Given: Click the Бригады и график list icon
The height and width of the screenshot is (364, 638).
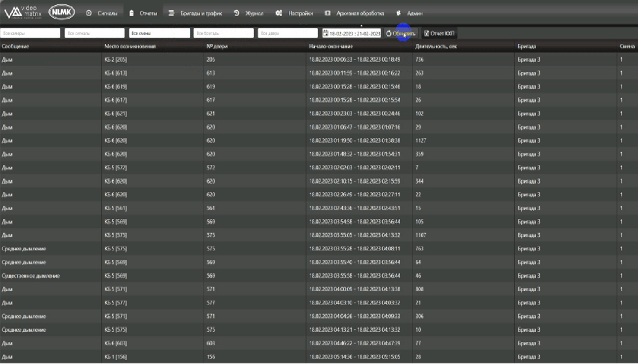Looking at the screenshot, I should pyautogui.click(x=171, y=13).
